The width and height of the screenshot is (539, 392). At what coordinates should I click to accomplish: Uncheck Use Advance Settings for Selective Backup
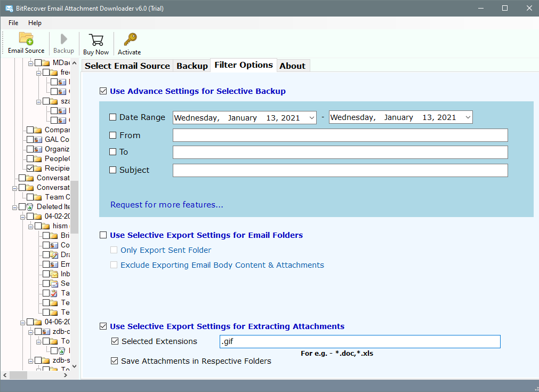pos(103,91)
